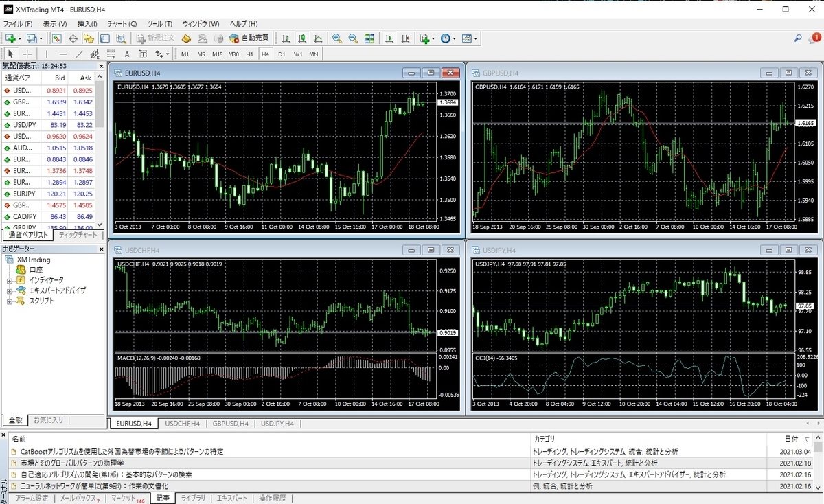Open the arrows objects dropdown
Image resolution: width=824 pixels, height=504 pixels.
tap(162, 54)
